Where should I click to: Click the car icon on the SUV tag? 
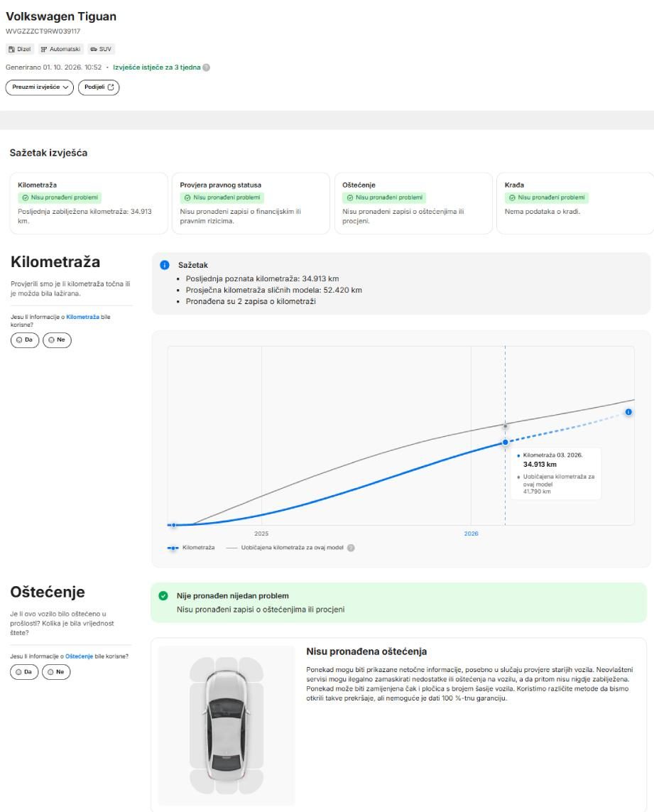coord(94,49)
